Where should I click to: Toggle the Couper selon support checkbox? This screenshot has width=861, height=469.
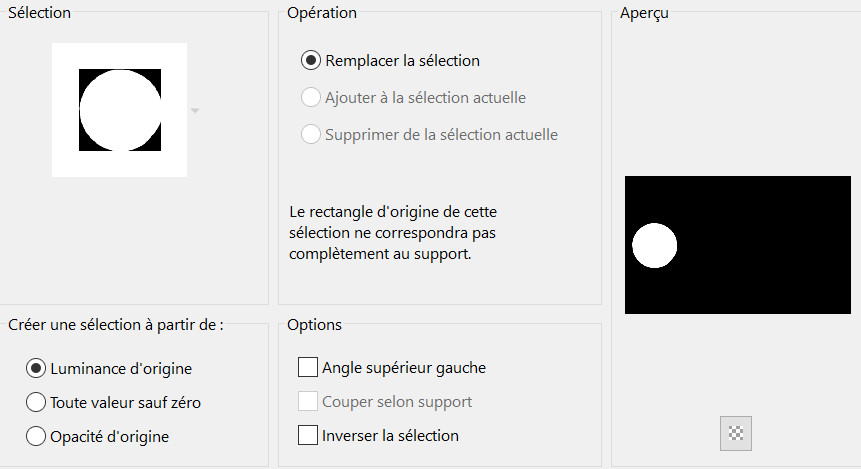308,401
